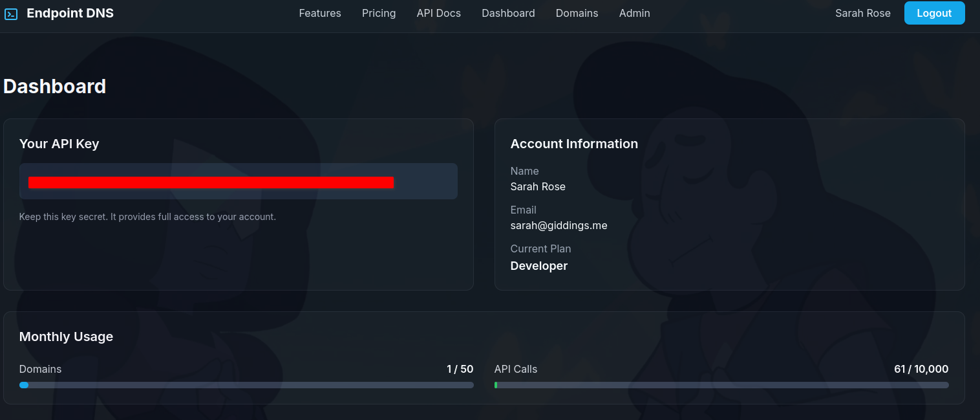The height and width of the screenshot is (420, 980).
Task: Click the 61 / 10,000 API calls count
Action: (x=921, y=369)
